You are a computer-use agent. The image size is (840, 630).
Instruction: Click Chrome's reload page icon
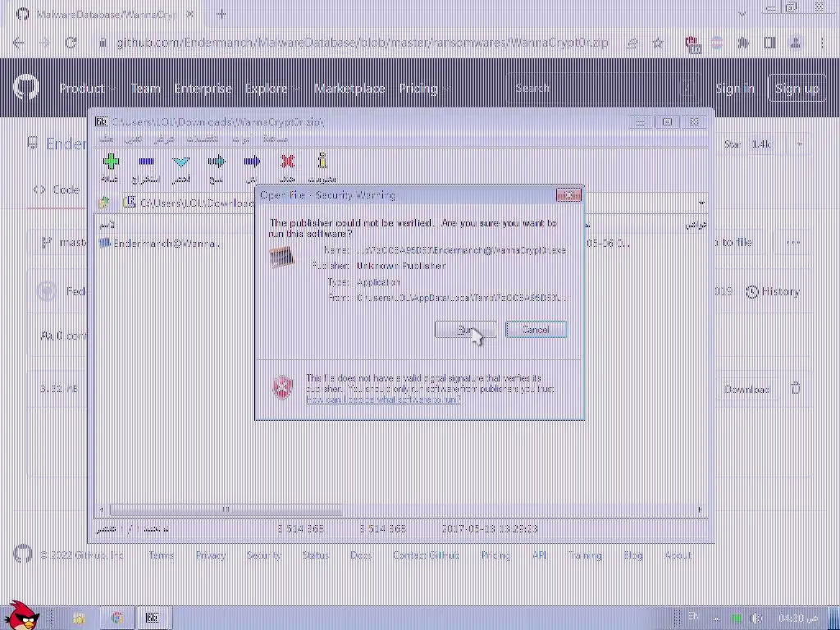[x=71, y=43]
